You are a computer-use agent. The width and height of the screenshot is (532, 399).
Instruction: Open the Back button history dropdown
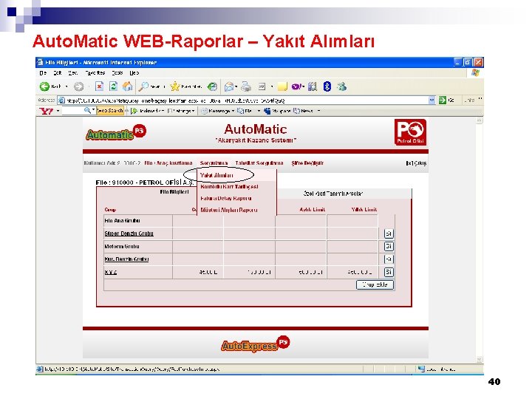[x=66, y=87]
